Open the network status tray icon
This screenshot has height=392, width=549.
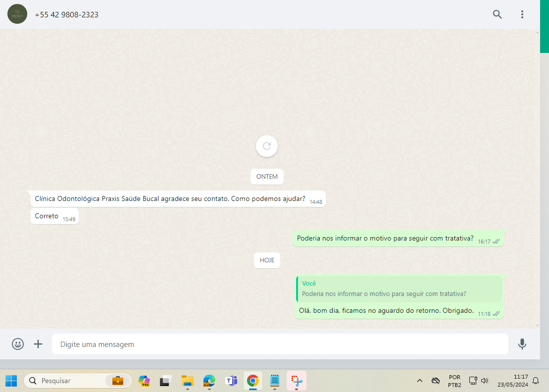pyautogui.click(x=473, y=381)
